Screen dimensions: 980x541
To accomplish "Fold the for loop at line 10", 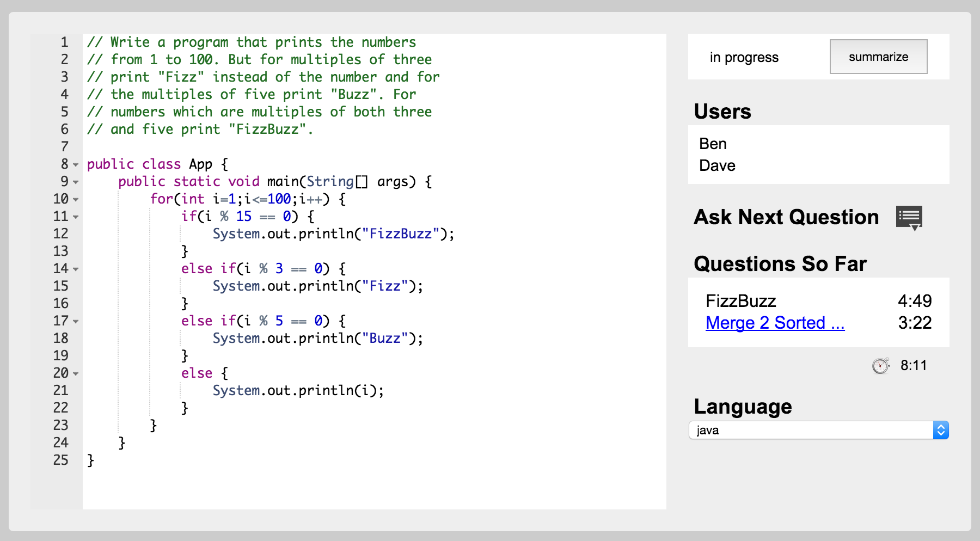I will coord(76,199).
